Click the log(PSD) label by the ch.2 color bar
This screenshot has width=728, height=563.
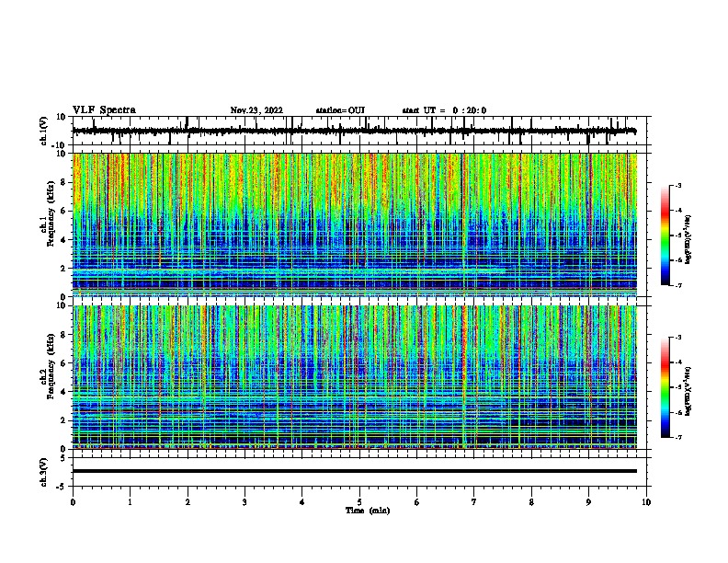coord(688,391)
